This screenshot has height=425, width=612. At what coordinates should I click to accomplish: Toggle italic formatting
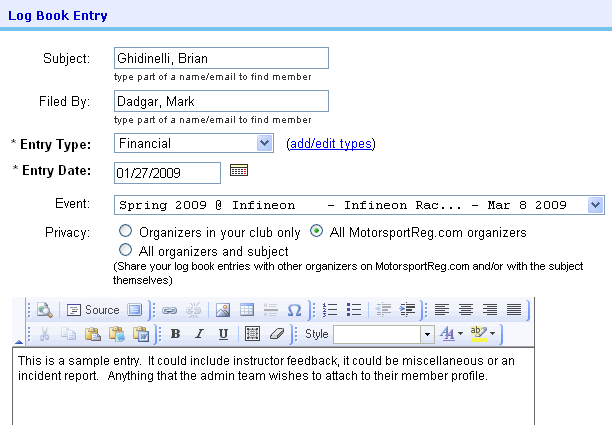199,334
